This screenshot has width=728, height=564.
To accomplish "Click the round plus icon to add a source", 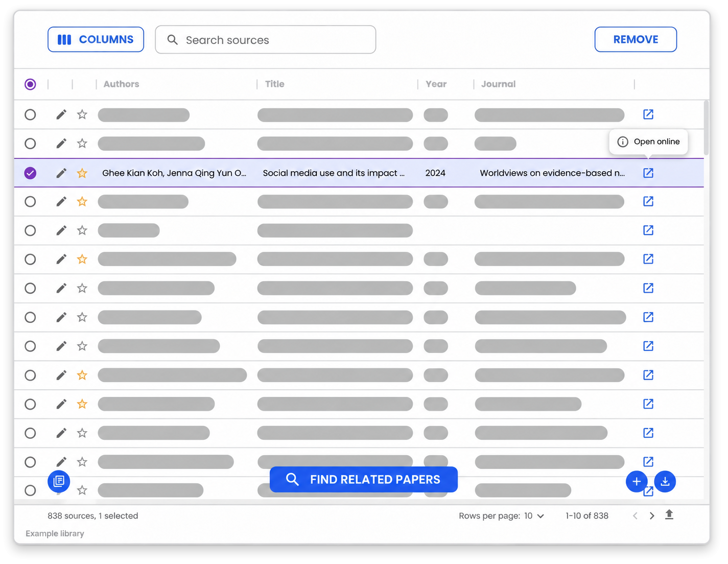I will point(637,481).
